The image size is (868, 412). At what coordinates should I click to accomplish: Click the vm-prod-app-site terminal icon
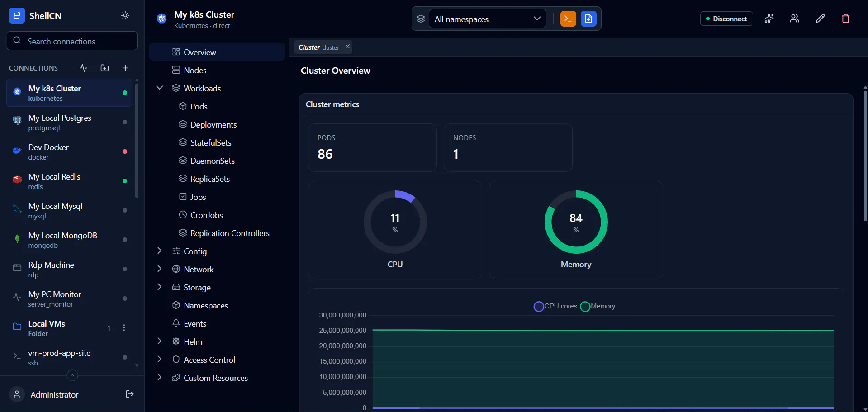tap(17, 356)
